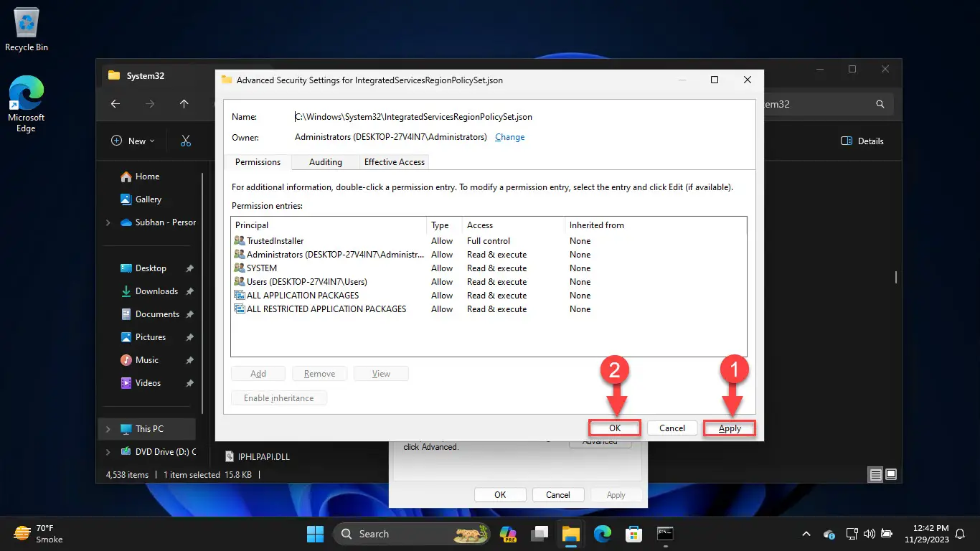This screenshot has width=980, height=551.
Task: Sort entries by the Inherited from column header
Action: (x=656, y=225)
